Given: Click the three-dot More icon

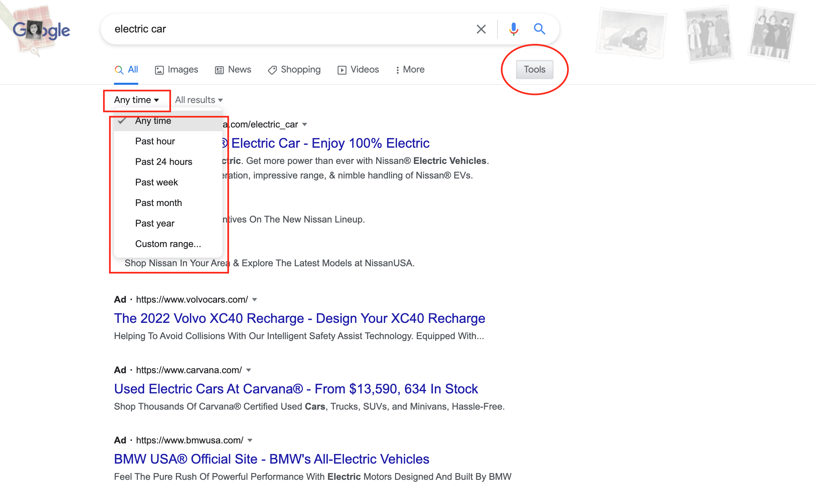Looking at the screenshot, I should [397, 70].
